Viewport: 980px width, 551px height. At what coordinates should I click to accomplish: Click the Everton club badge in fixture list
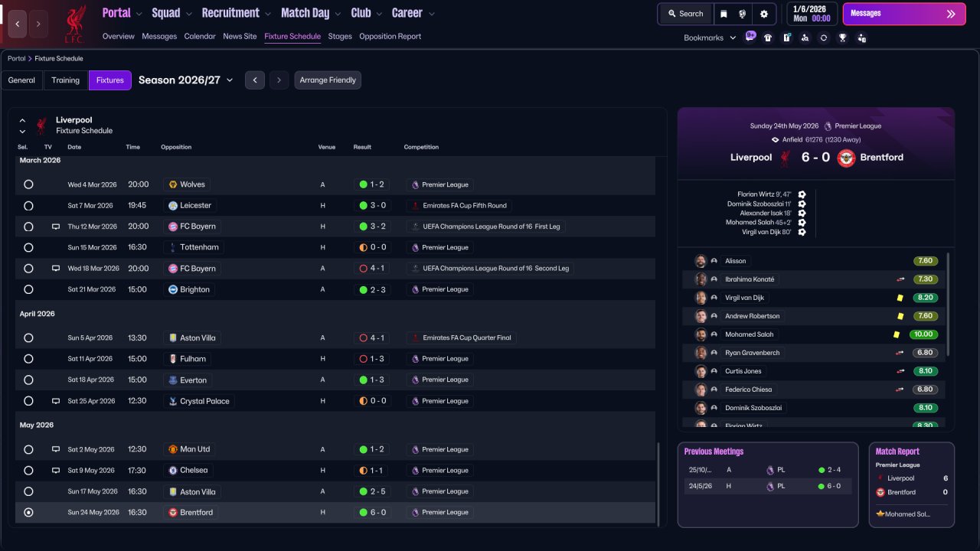click(x=172, y=380)
